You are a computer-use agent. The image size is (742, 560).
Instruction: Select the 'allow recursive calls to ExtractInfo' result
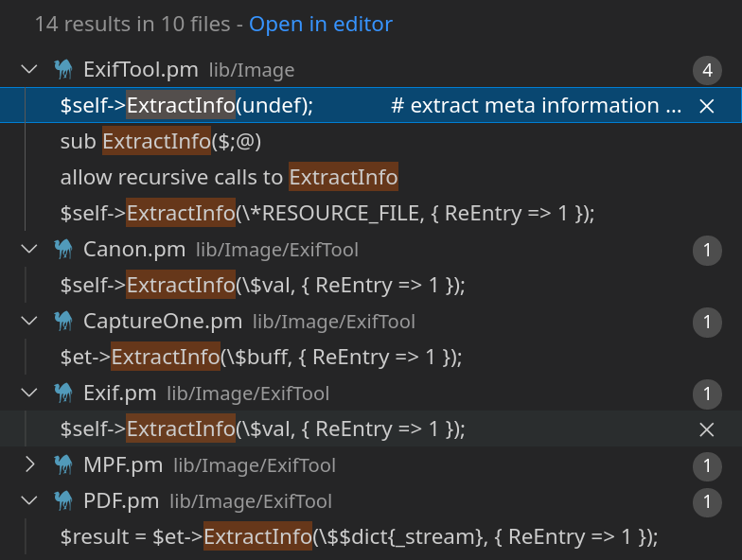click(x=228, y=178)
